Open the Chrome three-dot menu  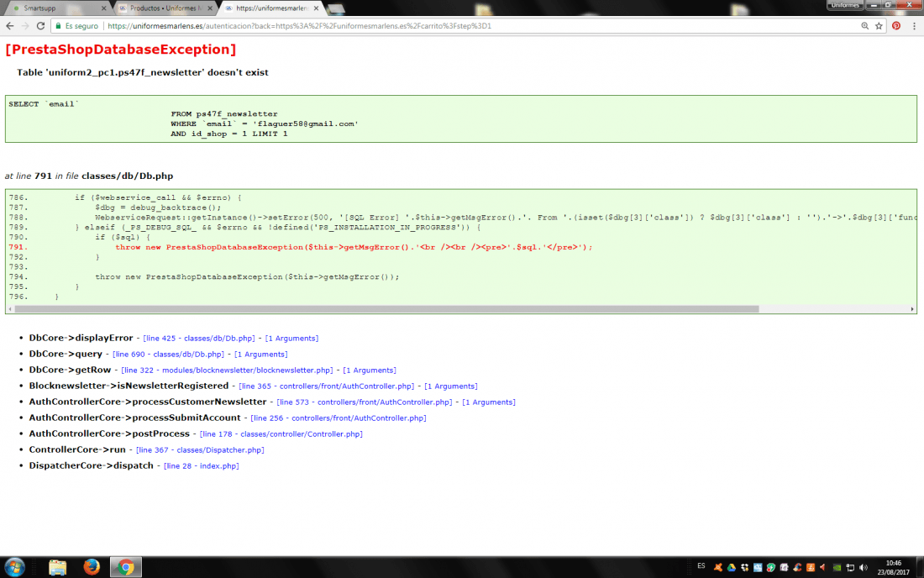pos(914,26)
